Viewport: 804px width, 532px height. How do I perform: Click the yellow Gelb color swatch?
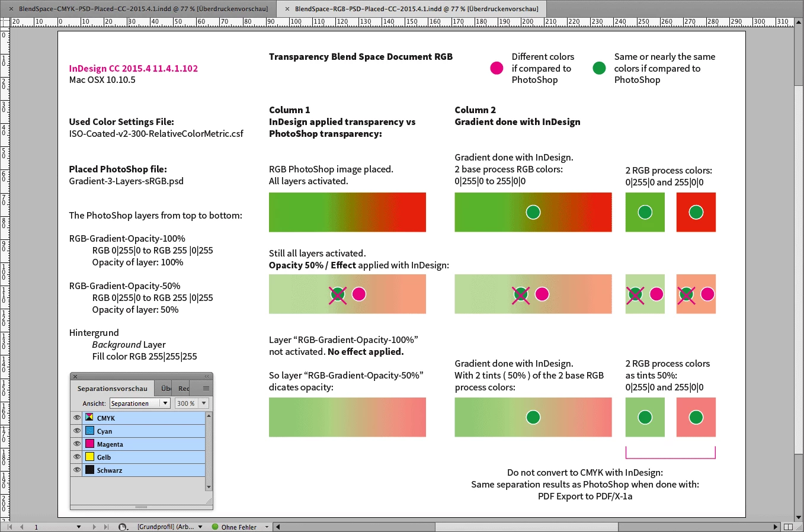(x=90, y=457)
